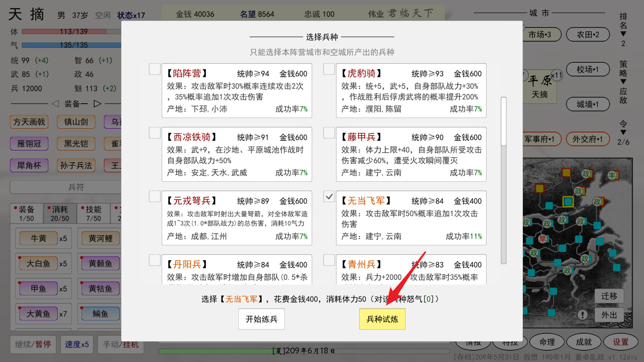Click the exclamation alert icon near 外出
Image resolution: width=644 pixels, height=362 pixels.
pyautogui.click(x=582, y=315)
